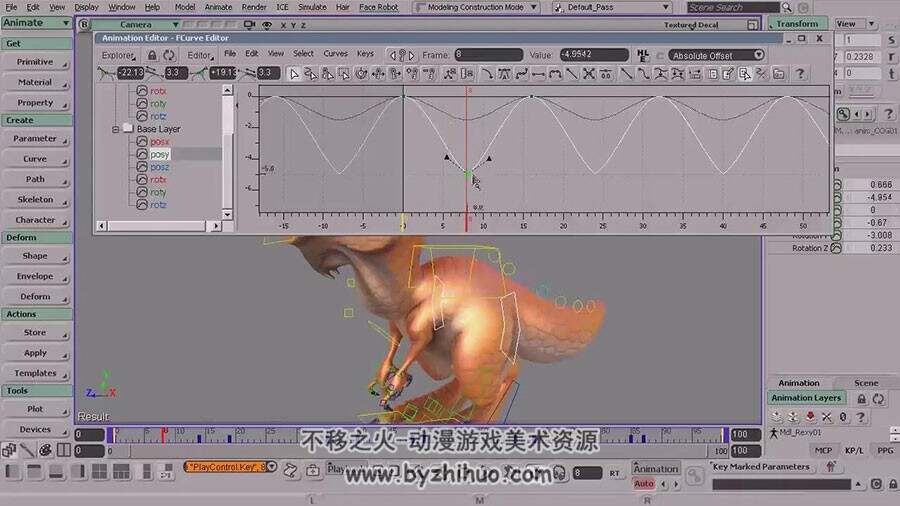The image size is (900, 506).
Task: Open the Face Robot menu
Action: pos(378,7)
